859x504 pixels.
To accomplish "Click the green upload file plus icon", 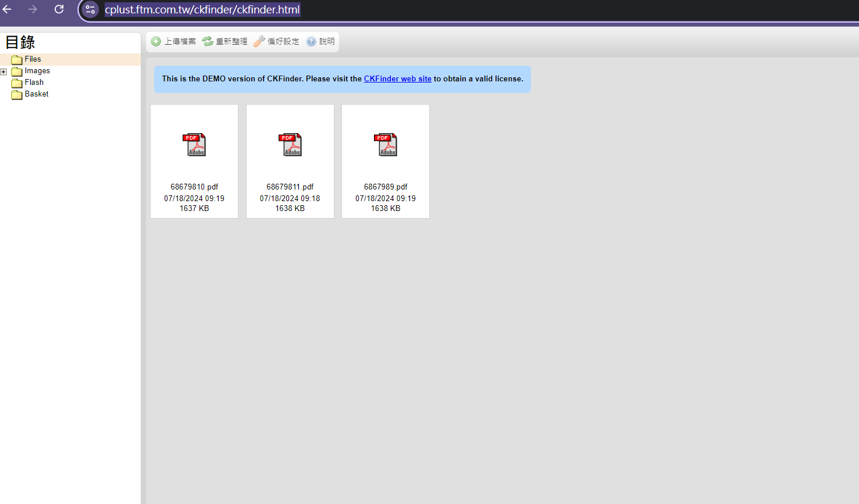I will pos(156,41).
